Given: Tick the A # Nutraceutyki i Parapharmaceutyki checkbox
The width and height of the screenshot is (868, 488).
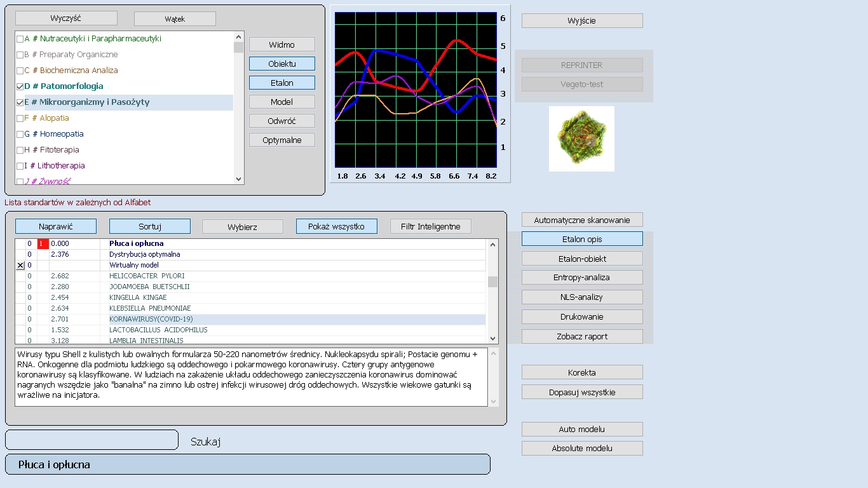Looking at the screenshot, I should [20, 39].
